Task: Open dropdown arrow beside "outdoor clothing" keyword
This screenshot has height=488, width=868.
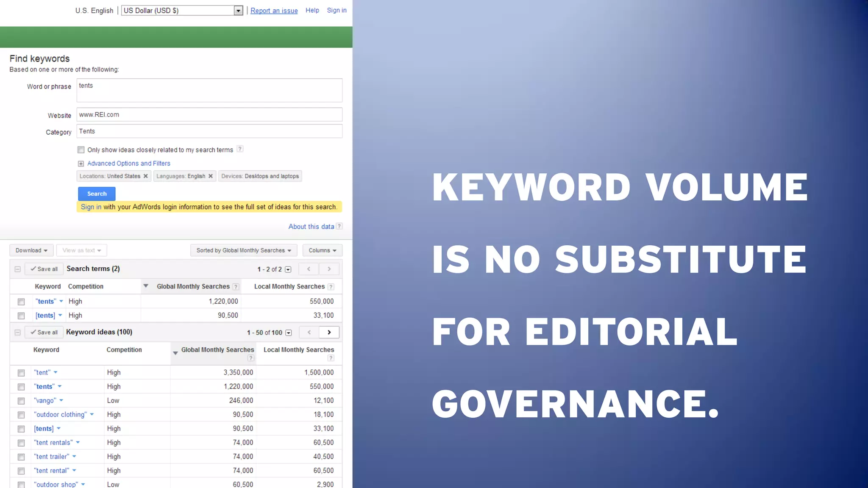Action: (x=92, y=414)
